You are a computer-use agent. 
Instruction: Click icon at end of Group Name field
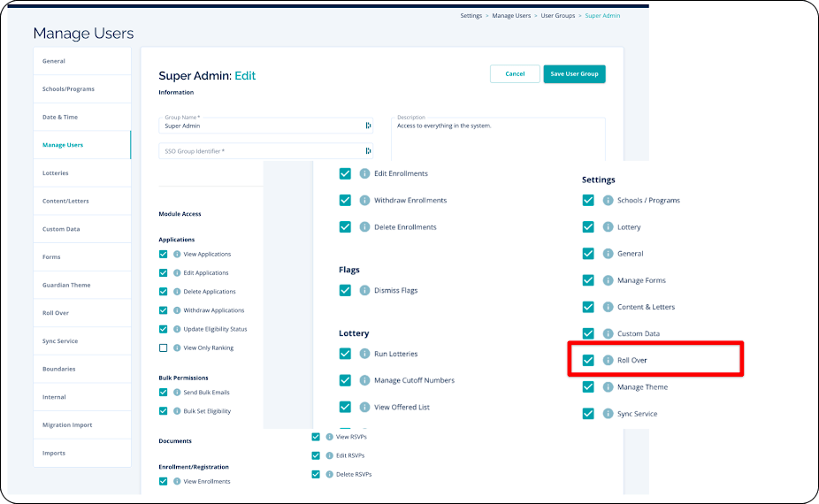coord(368,126)
